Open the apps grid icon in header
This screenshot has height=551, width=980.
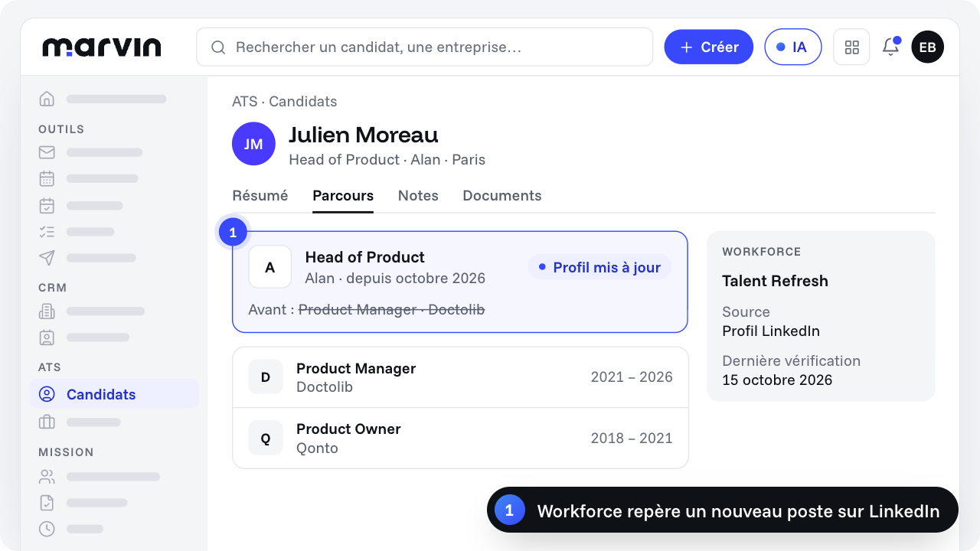[x=851, y=47]
